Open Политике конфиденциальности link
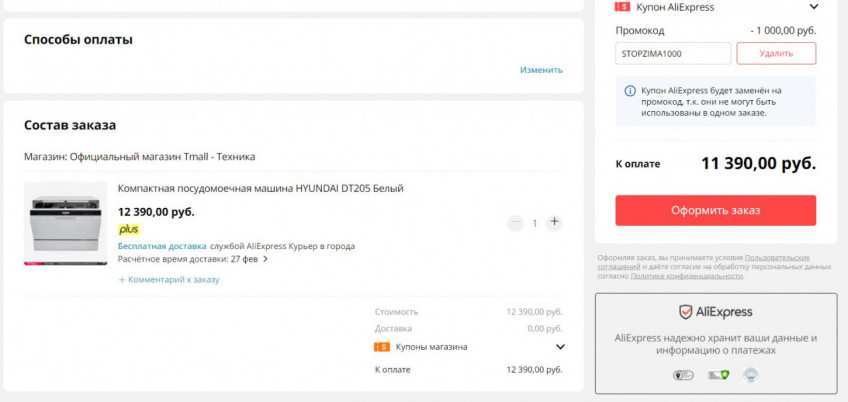Viewport: 848px width, 402px height. click(687, 276)
